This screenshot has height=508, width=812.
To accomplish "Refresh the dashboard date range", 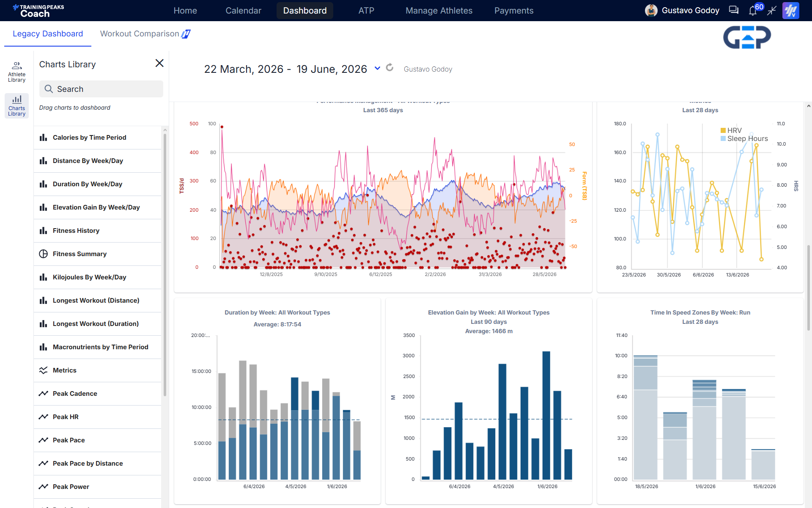I will point(390,68).
